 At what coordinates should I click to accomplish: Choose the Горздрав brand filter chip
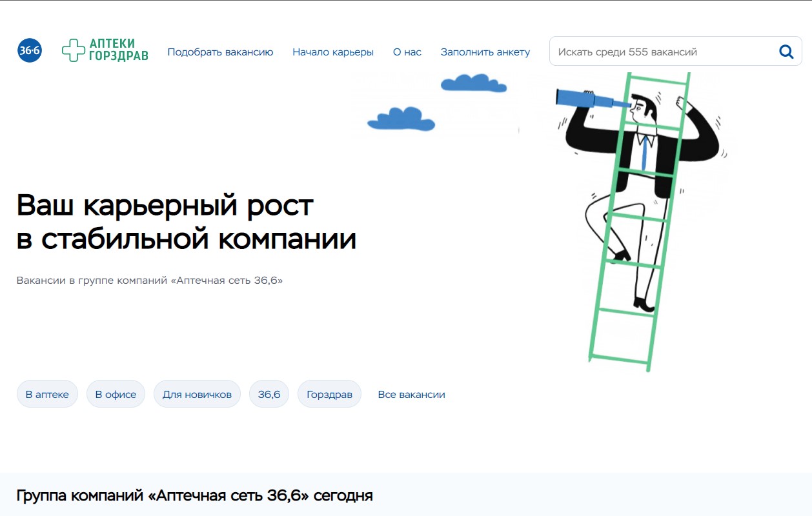point(329,394)
